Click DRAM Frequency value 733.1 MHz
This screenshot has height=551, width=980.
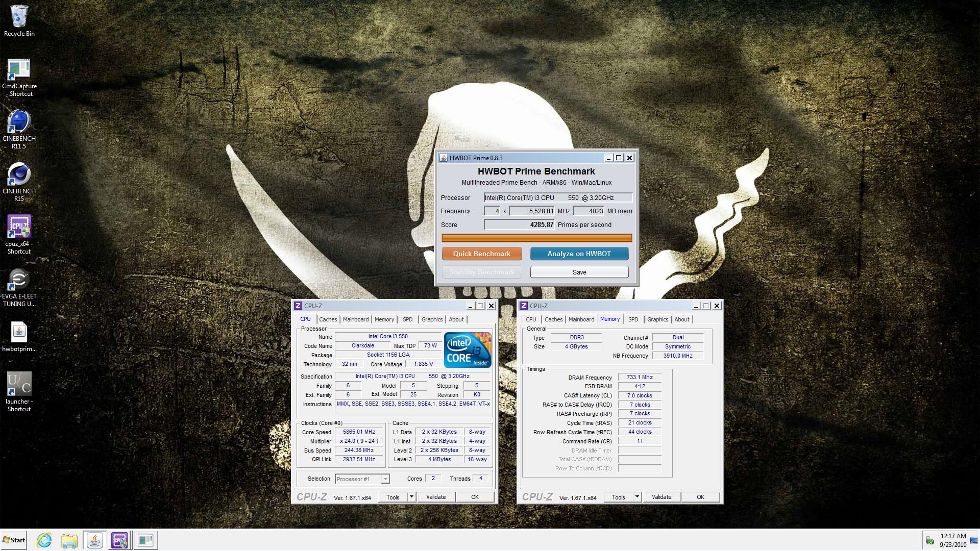pyautogui.click(x=640, y=377)
